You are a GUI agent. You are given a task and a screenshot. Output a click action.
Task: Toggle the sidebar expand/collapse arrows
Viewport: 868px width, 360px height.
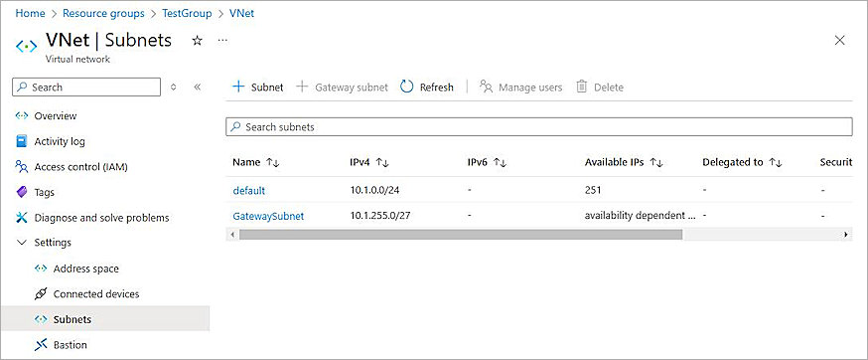(173, 88)
